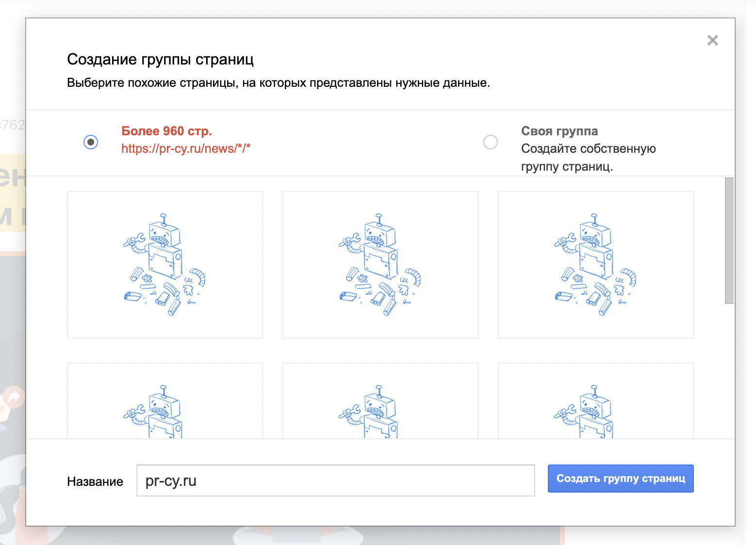Click the https://pr-cy.ru/news/*/* URL pattern
Image resolution: width=756 pixels, height=545 pixels.
[185, 149]
